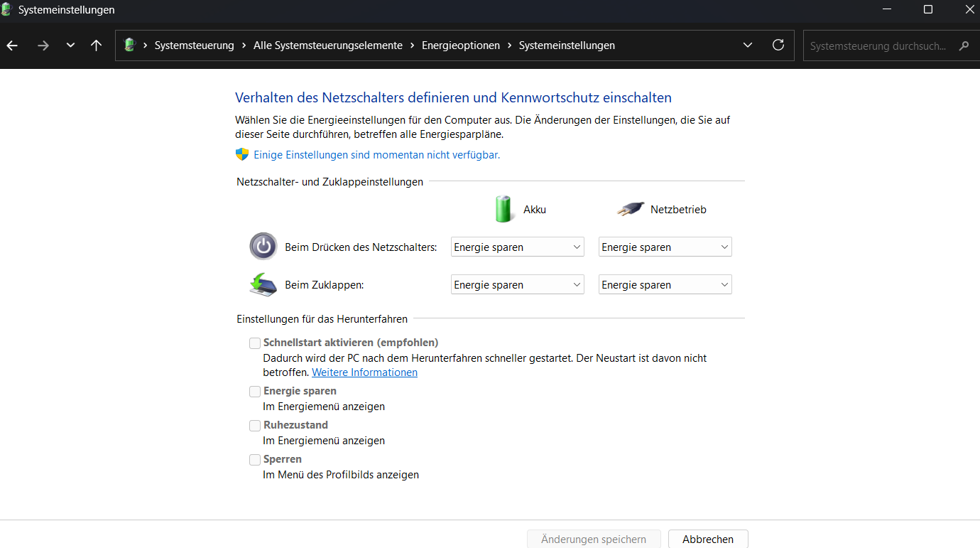Click Systemsteuerung in the breadcrumb

[x=194, y=45]
